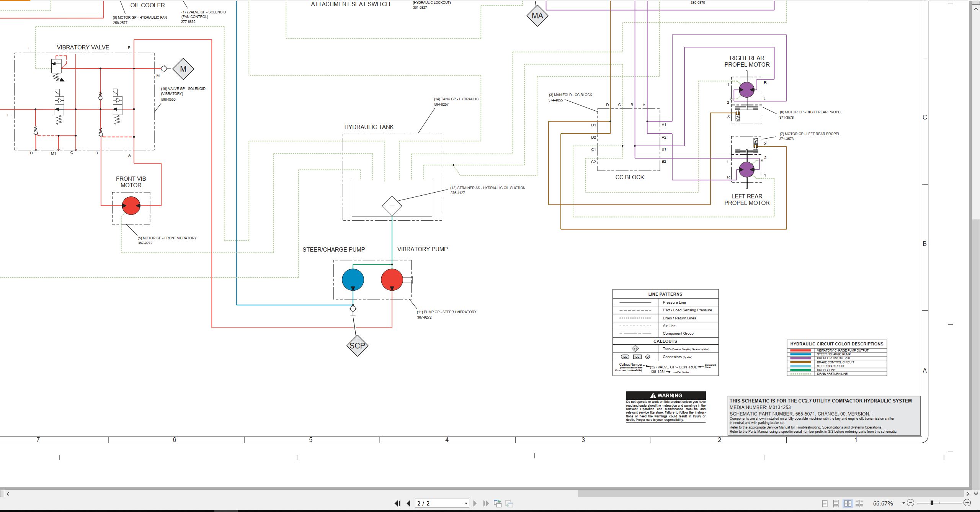Click the SCP pressure tap diamond
Screen dimensions: 980x512
pos(357,345)
